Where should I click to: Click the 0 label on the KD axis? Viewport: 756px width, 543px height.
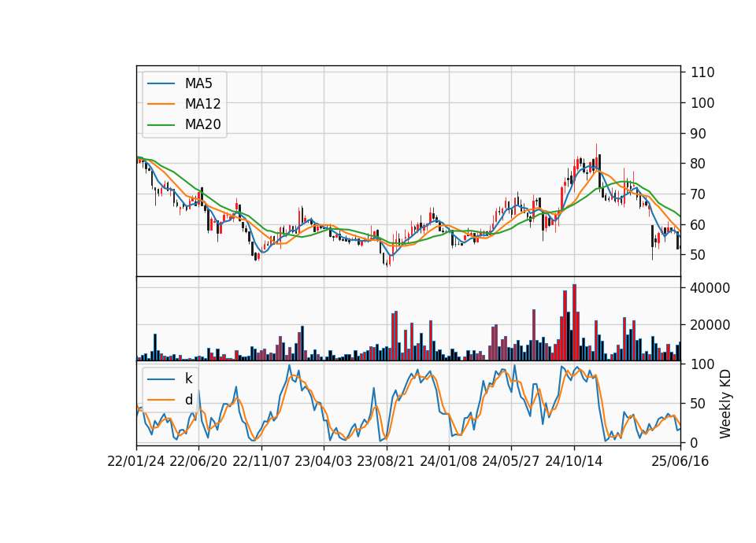pos(695,442)
